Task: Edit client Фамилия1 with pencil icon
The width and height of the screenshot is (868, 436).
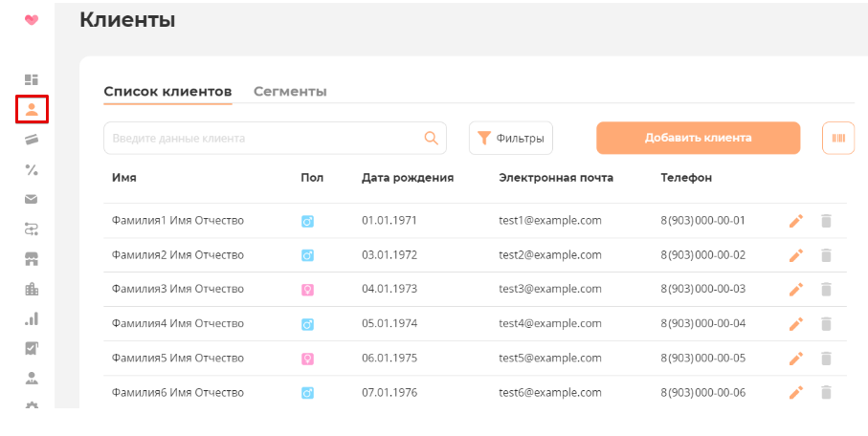Action: coord(795,221)
